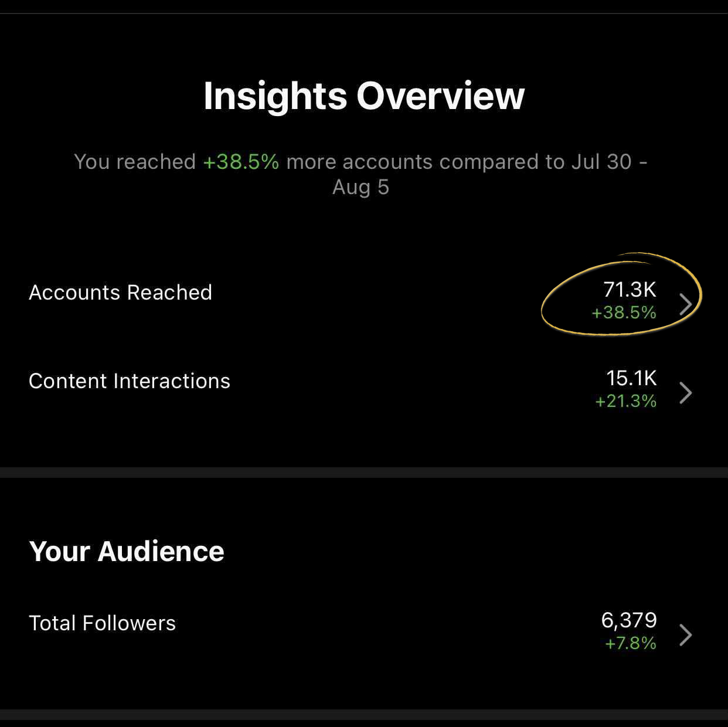728x727 pixels.
Task: Click the Your Audience section heading
Action: tap(127, 552)
